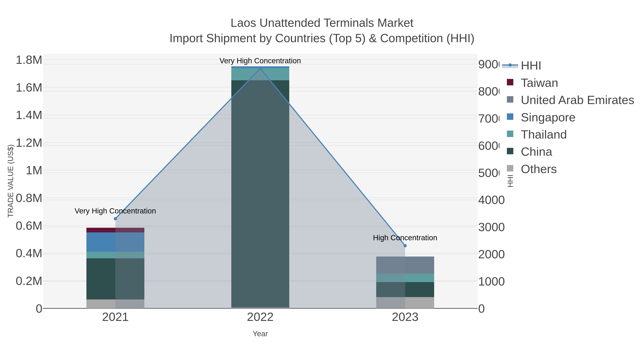
Task: Click the Taiwan legend color swatch
Action: point(510,82)
